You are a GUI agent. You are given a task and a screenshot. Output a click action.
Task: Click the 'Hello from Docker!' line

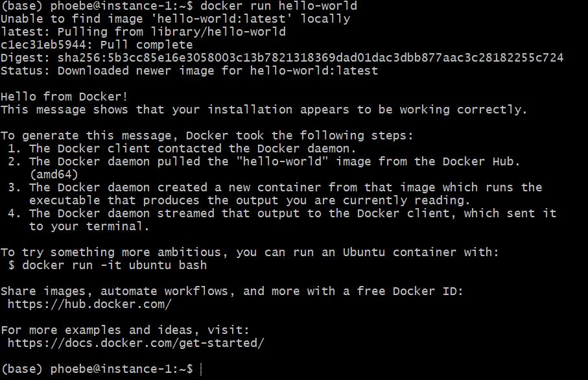pos(64,97)
